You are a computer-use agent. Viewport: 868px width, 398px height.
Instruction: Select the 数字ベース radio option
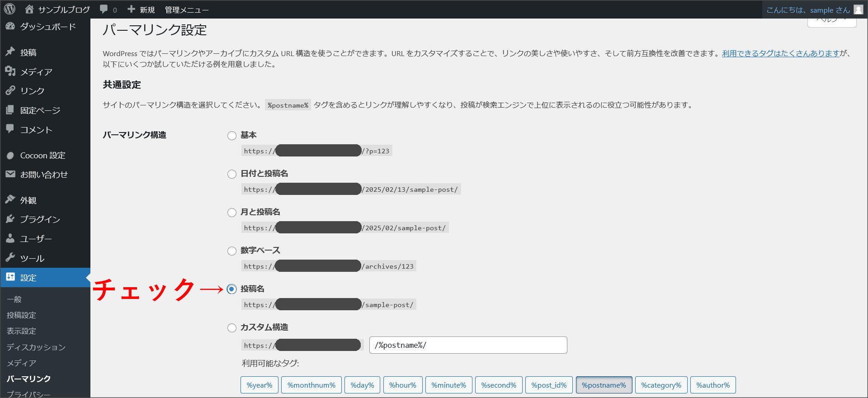pos(232,251)
